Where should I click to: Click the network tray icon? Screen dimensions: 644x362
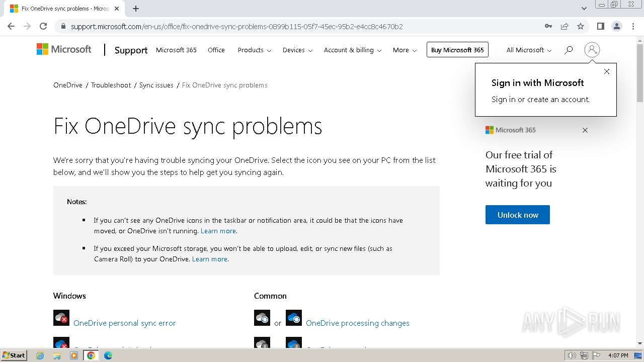point(584,355)
